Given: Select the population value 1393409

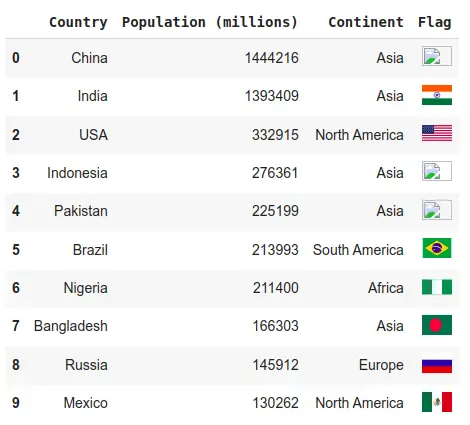Looking at the screenshot, I should pos(272,96).
